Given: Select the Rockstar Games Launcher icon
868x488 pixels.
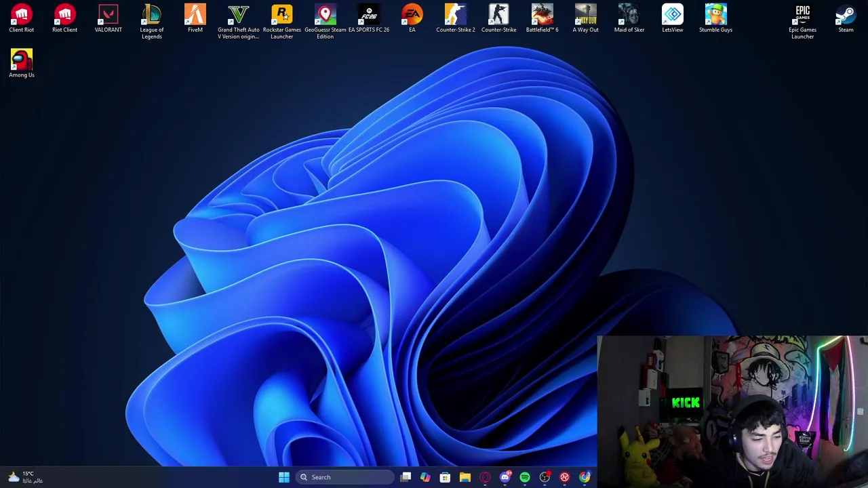Looking at the screenshot, I should 282,22.
